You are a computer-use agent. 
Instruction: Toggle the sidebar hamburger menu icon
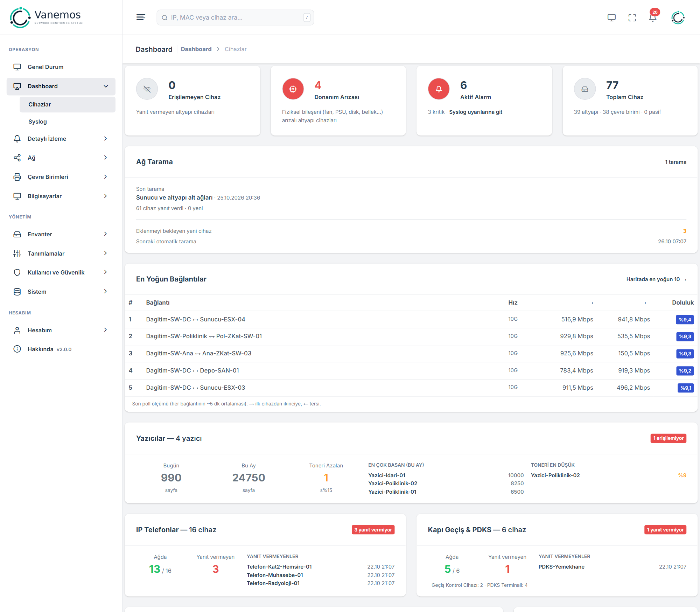(x=141, y=17)
